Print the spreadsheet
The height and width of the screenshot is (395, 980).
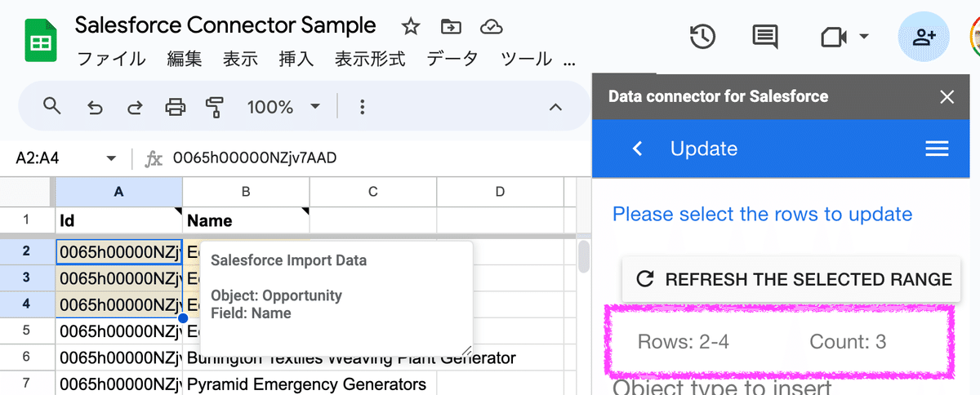pyautogui.click(x=176, y=107)
